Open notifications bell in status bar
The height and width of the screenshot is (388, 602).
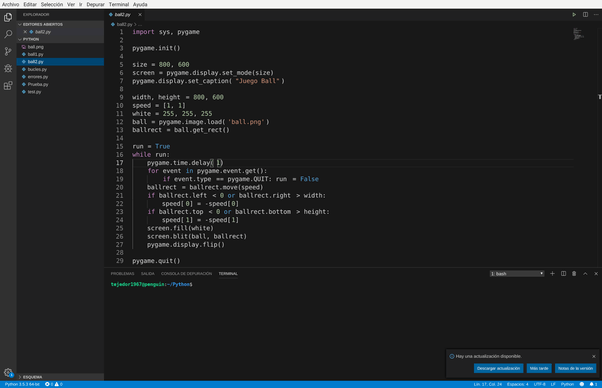tap(593, 384)
